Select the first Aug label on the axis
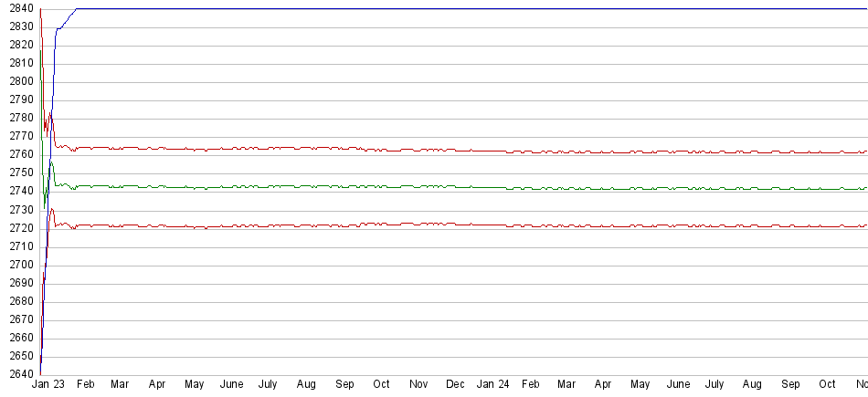The height and width of the screenshot is (397, 868). [306, 385]
